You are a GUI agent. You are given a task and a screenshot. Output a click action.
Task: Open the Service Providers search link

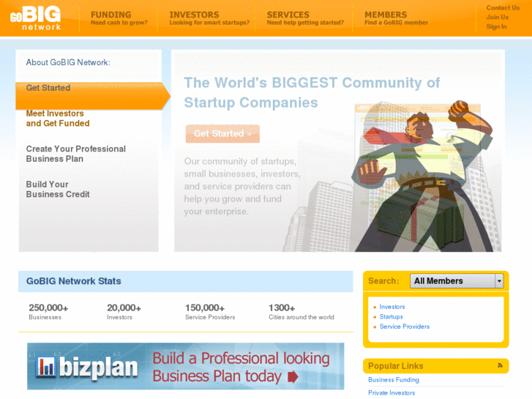point(405,327)
